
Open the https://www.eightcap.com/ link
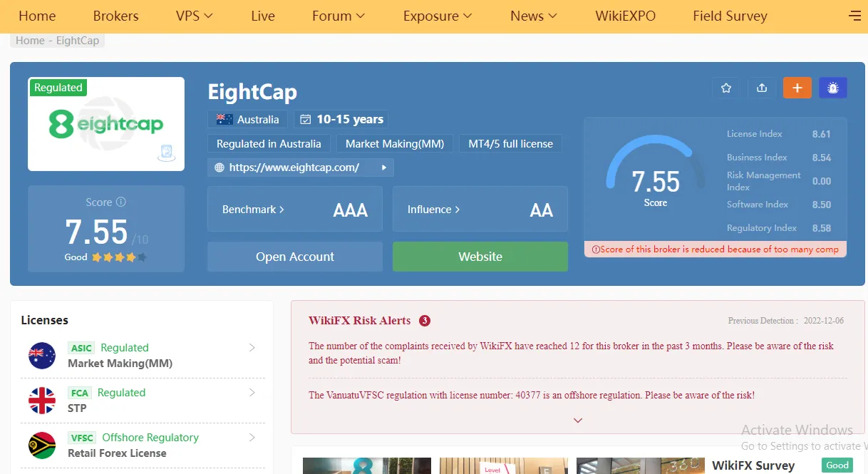[294, 168]
